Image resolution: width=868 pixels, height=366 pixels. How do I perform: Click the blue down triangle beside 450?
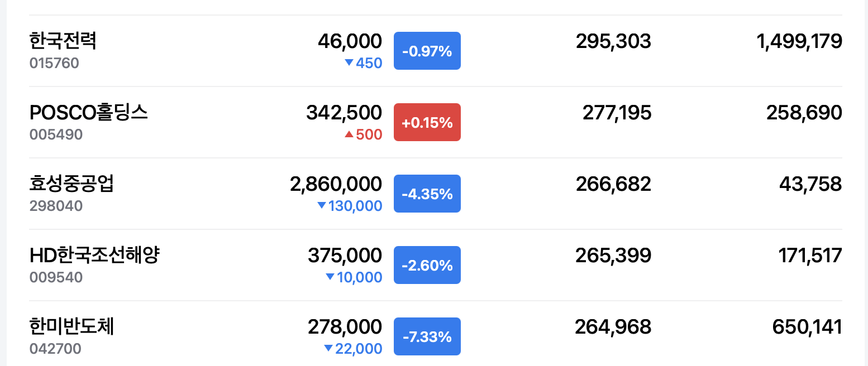point(349,62)
